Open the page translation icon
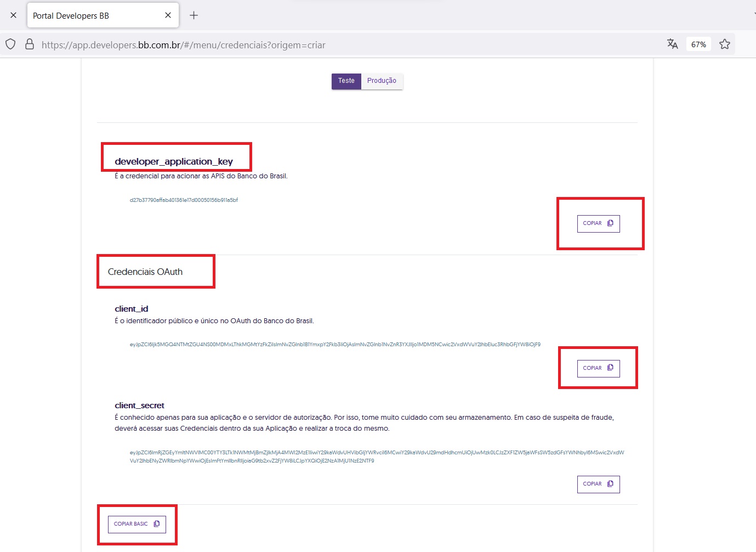Screen dimensions: 756x552 click(672, 44)
